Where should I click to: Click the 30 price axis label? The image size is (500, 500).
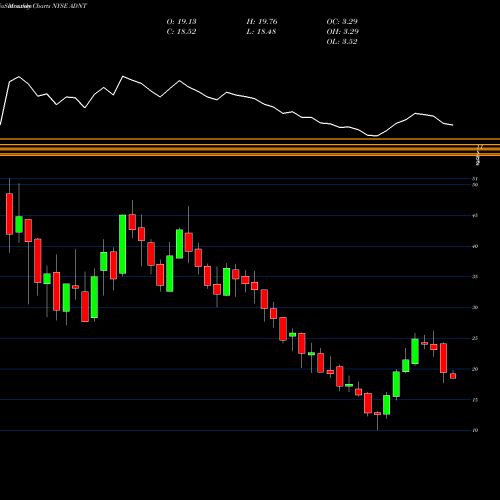475,307
